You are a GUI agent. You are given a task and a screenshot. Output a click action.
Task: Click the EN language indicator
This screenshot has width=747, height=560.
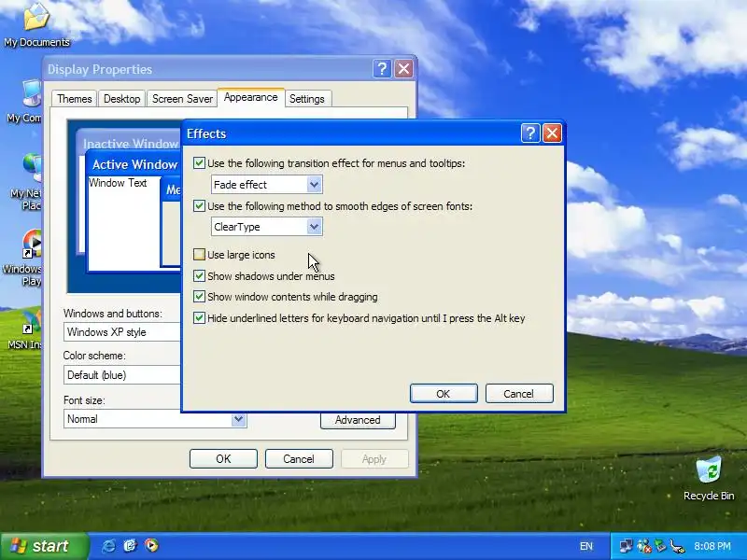(586, 546)
